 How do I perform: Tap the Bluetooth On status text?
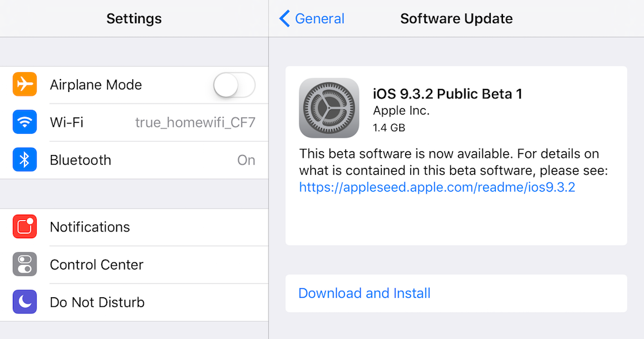pos(246,160)
